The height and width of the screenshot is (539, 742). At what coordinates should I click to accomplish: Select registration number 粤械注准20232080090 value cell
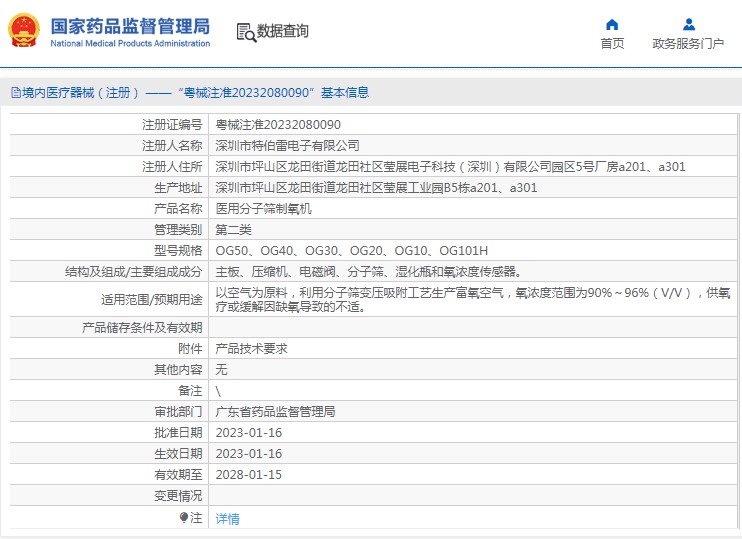278,125
